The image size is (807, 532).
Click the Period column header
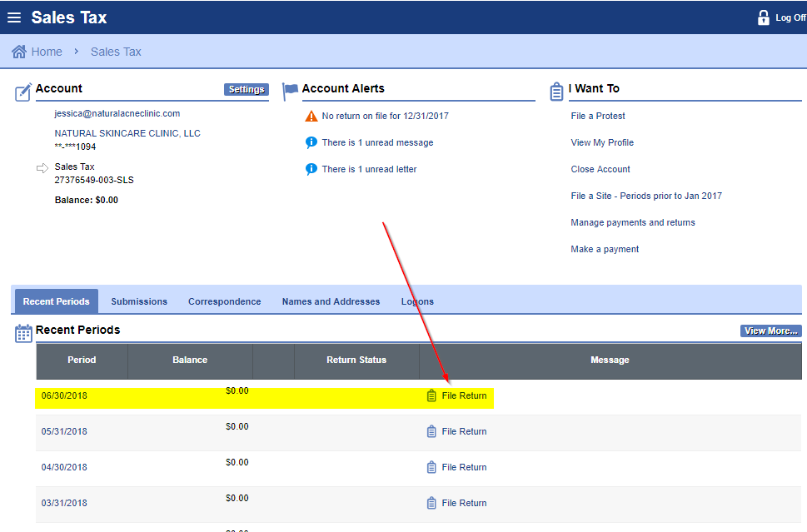82,360
